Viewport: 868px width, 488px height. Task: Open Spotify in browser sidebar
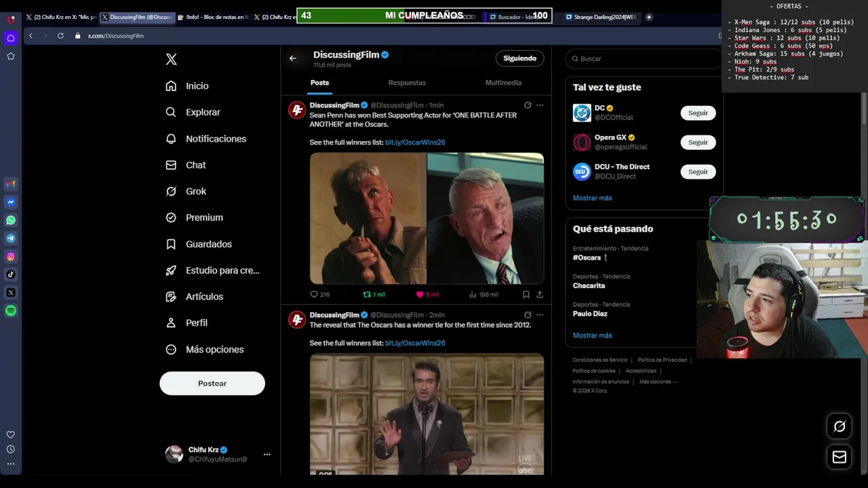[x=11, y=310]
